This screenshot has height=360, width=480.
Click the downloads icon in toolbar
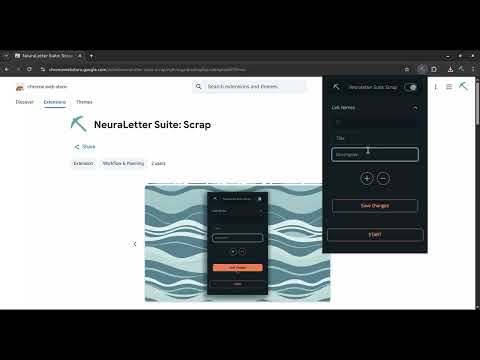tap(450, 69)
